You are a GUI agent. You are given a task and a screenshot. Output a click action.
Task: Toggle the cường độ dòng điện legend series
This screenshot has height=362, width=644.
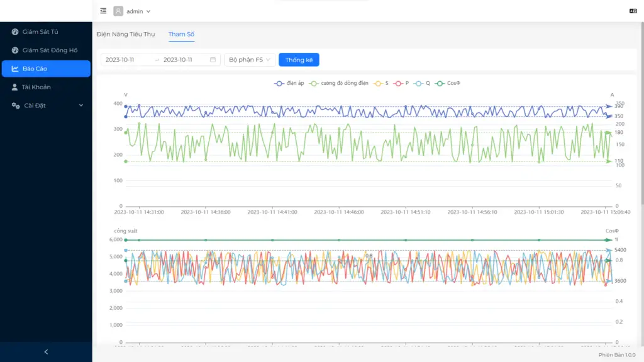[x=339, y=83]
